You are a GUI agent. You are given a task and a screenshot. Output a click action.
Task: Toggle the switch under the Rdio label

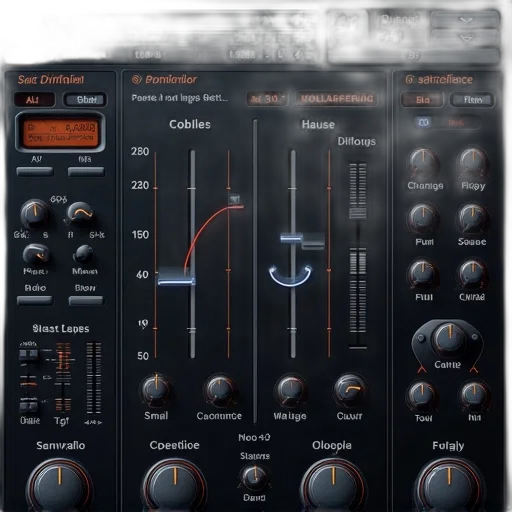35,301
